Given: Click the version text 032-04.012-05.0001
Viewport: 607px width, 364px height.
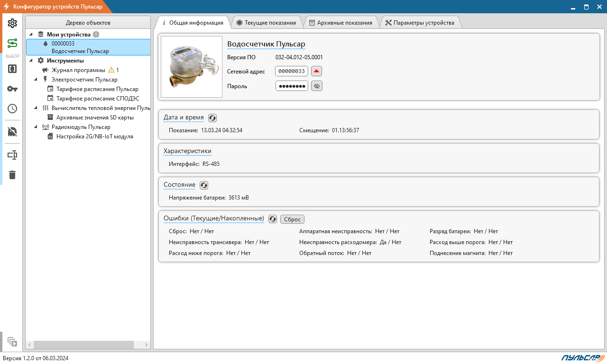Looking at the screenshot, I should coord(299,57).
